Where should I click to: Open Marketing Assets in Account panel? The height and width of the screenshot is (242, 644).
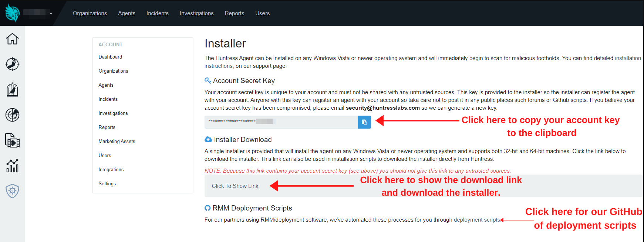(117, 141)
